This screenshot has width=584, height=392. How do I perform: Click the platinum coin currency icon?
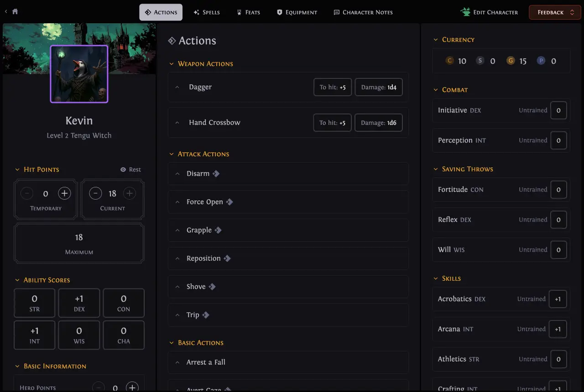click(541, 61)
